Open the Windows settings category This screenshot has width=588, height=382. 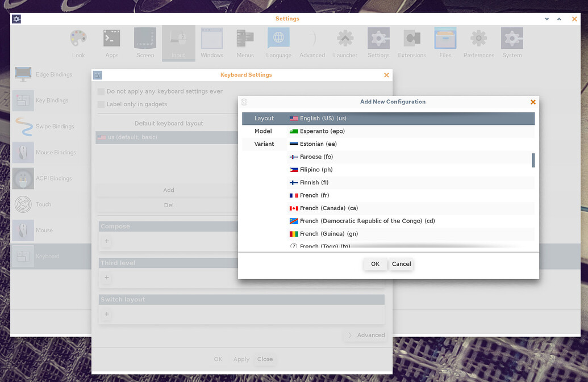point(211,43)
